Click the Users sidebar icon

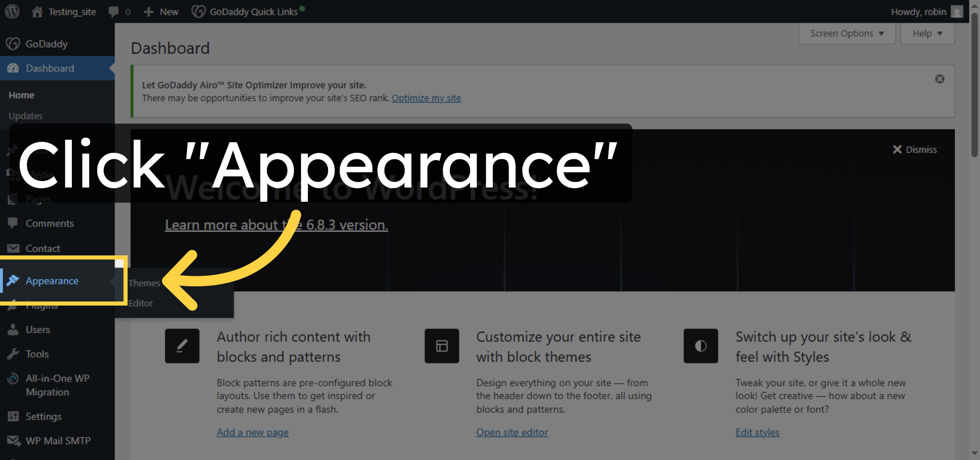pyautogui.click(x=13, y=330)
